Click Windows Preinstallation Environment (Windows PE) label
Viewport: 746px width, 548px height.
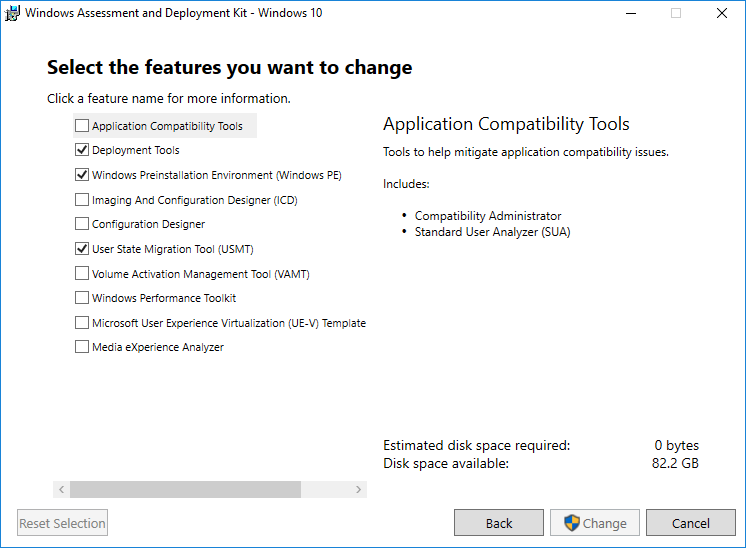[216, 175]
